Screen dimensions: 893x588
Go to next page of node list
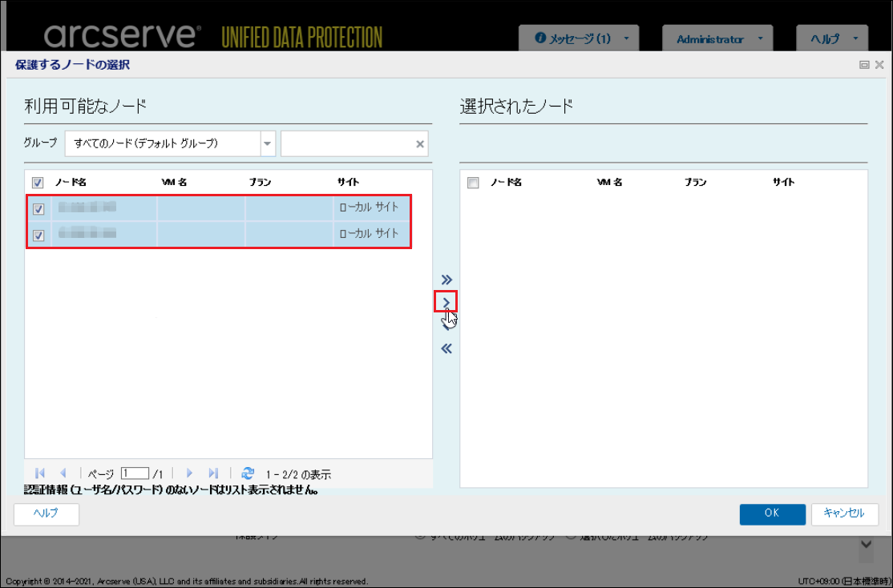[x=190, y=473]
